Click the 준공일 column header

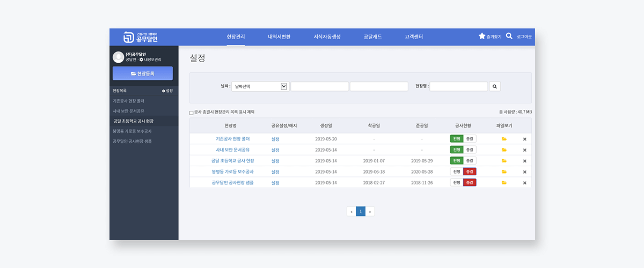click(x=422, y=125)
